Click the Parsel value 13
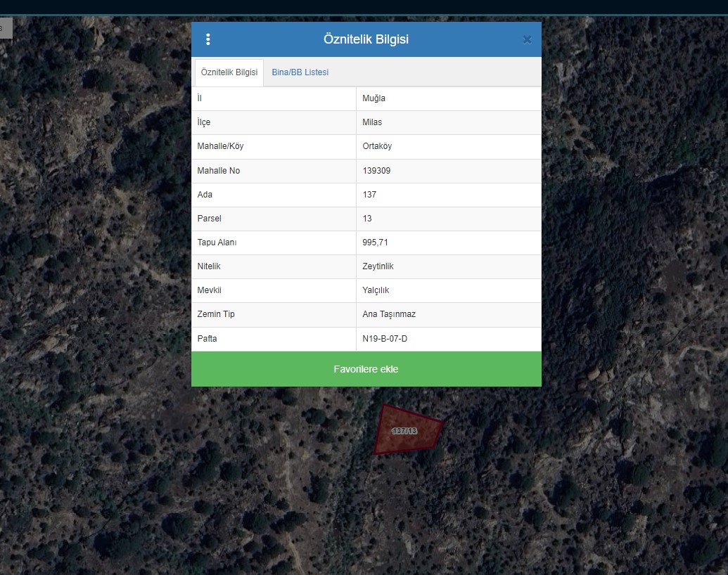 tap(367, 219)
